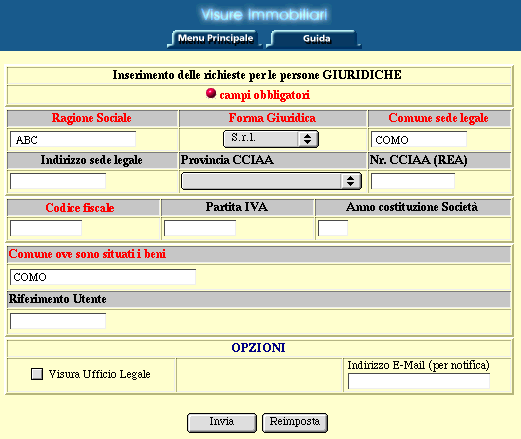The image size is (521, 439).
Task: Click the OPZIONI section heading
Action: point(258,348)
